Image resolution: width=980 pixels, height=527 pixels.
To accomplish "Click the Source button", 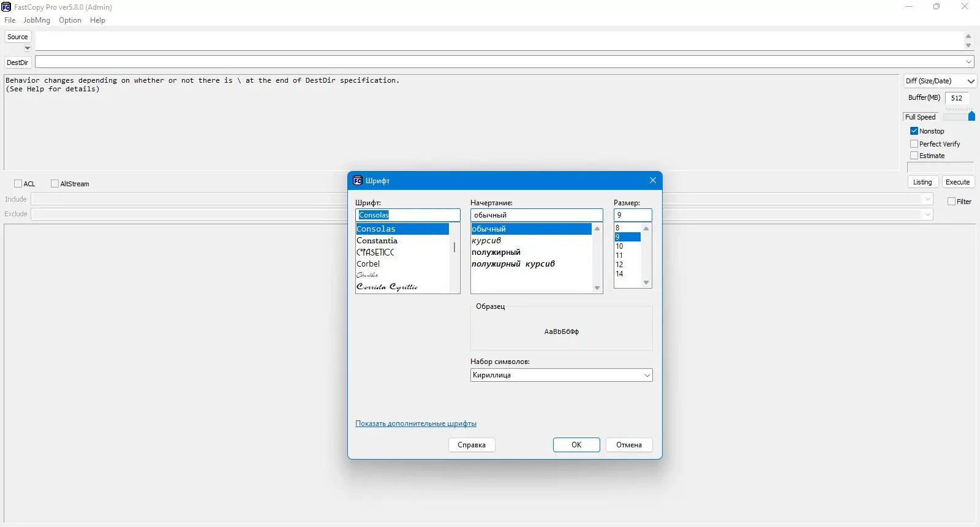I will coord(18,37).
